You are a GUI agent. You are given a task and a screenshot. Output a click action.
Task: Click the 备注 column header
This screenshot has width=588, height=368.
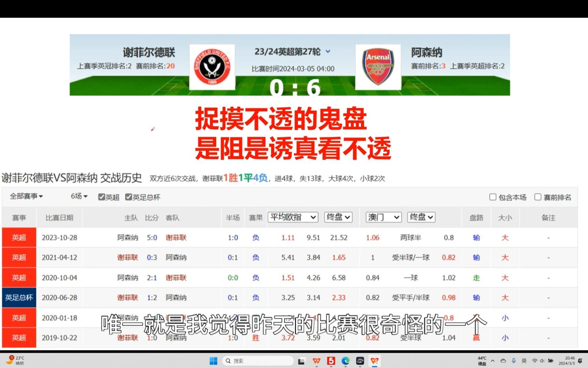549,218
